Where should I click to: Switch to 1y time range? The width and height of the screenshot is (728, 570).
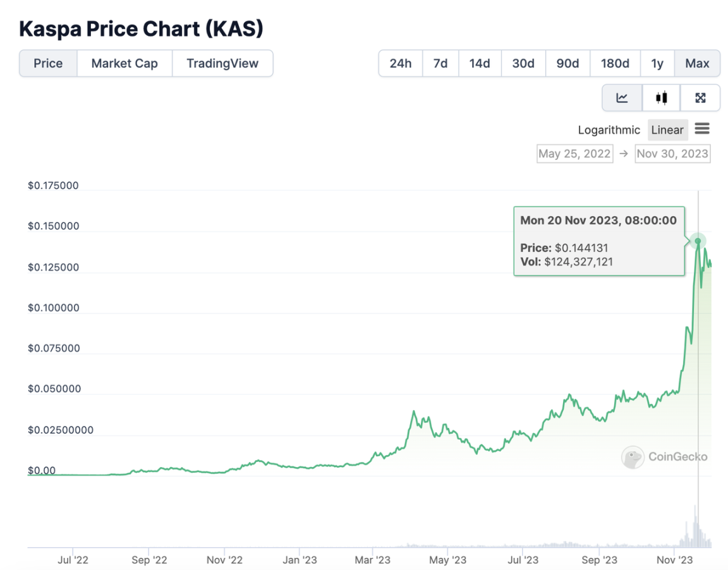click(x=657, y=63)
